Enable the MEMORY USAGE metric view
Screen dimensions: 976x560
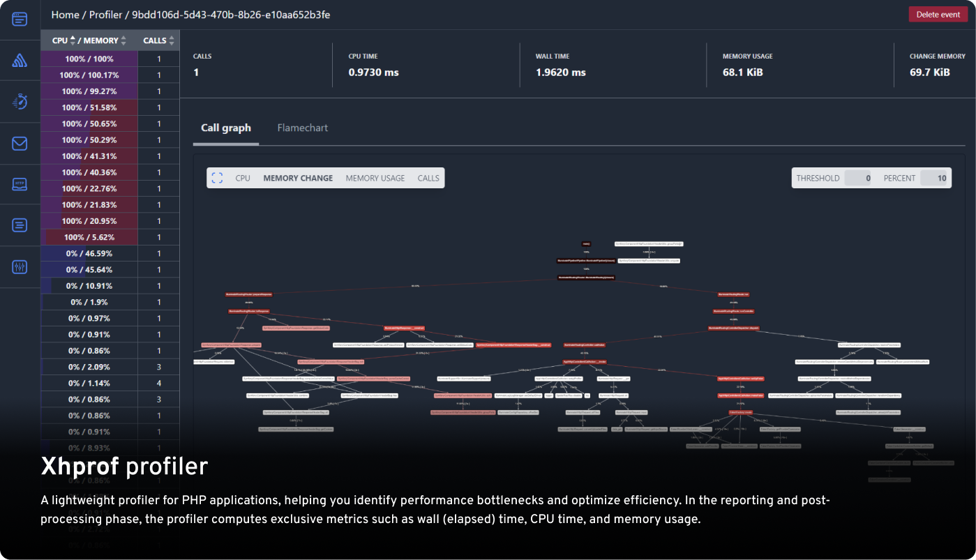tap(375, 178)
